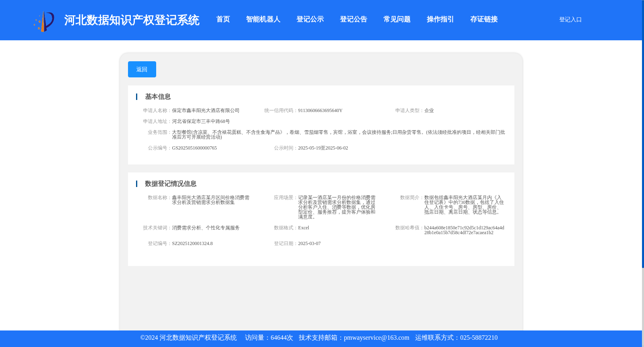Select applicant name 保定市鑫丰阳光大酒店有限公司
This screenshot has height=347, width=644.
(x=206, y=110)
